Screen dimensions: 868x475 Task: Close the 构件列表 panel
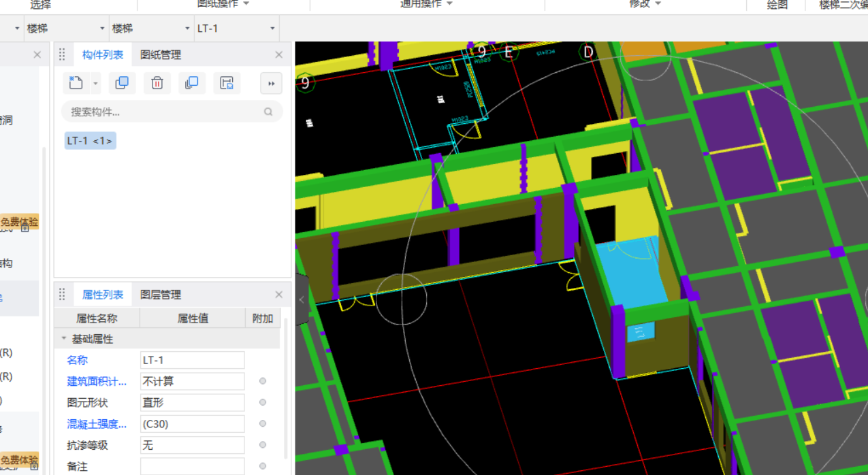tap(278, 54)
